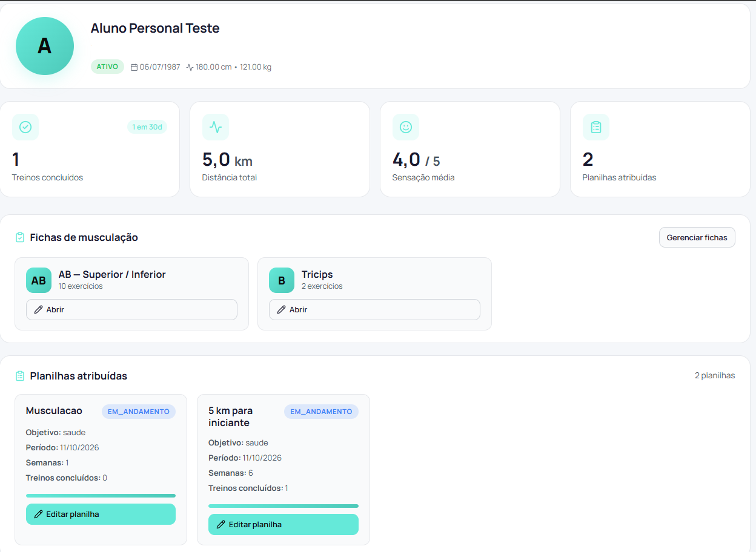The height and width of the screenshot is (552, 756).
Task: Click the 5 km para iniciante title
Action: 231,416
